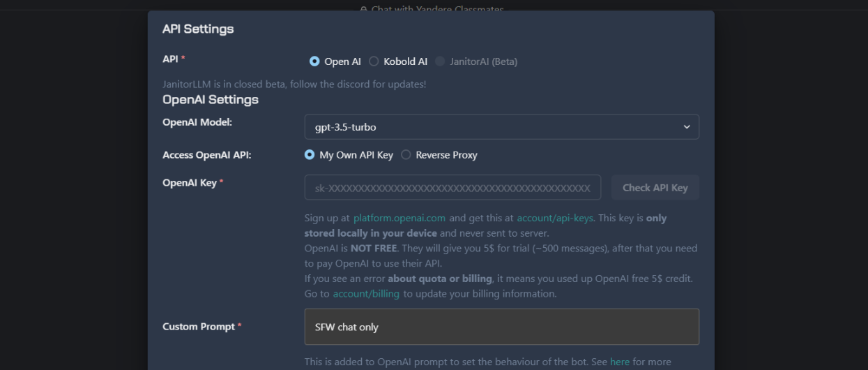Click the OpenAI Model label
Viewport: 868px width, 370px height.
coord(197,122)
